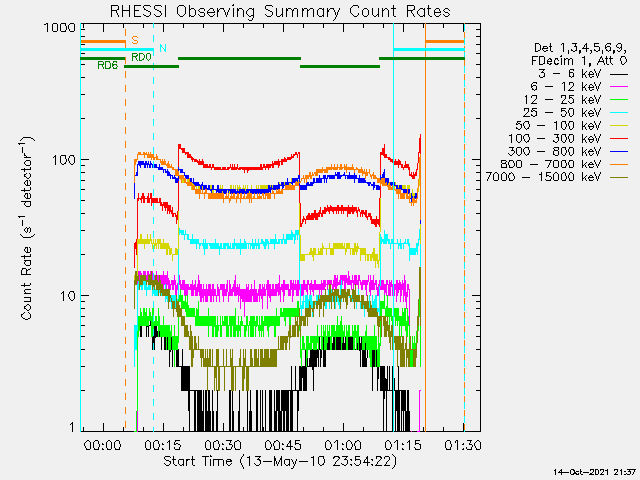Click the x-axis tick label '00:45'
Image resolution: width=640 pixels, height=480 pixels.
click(x=283, y=445)
